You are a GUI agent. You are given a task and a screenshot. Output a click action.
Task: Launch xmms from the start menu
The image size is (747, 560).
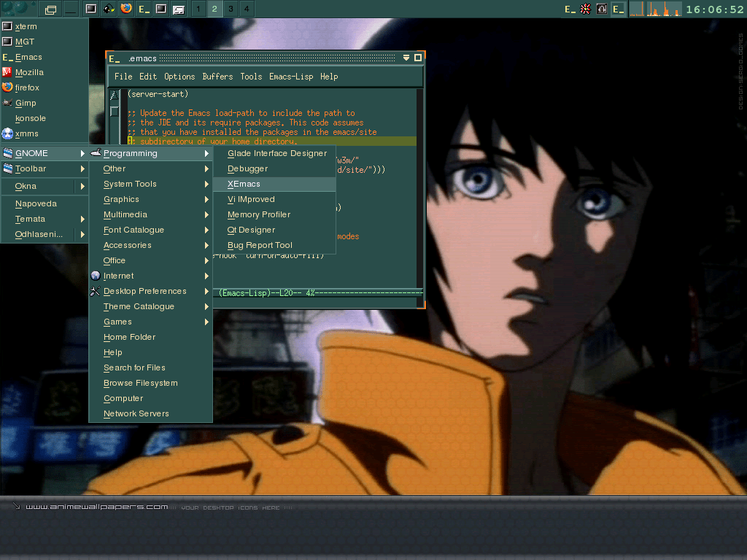44,133
